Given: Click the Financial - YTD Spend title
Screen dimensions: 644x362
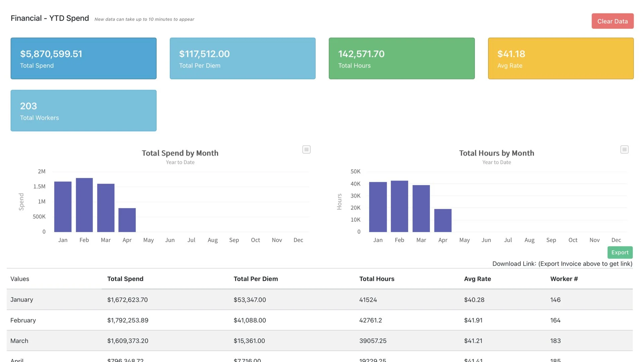Looking at the screenshot, I should coord(50,18).
